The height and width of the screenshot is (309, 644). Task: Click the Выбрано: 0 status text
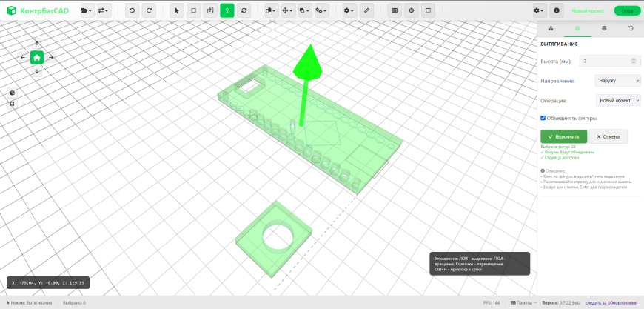74,303
